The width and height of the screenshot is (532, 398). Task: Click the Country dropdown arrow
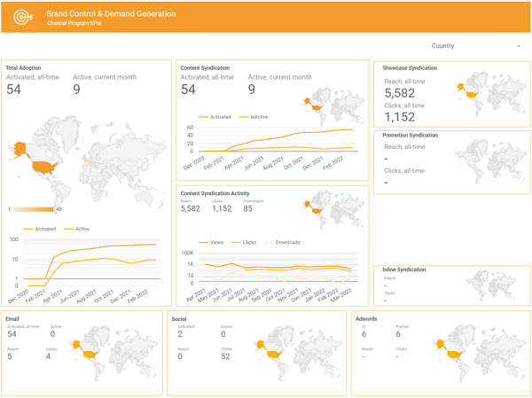(x=519, y=46)
